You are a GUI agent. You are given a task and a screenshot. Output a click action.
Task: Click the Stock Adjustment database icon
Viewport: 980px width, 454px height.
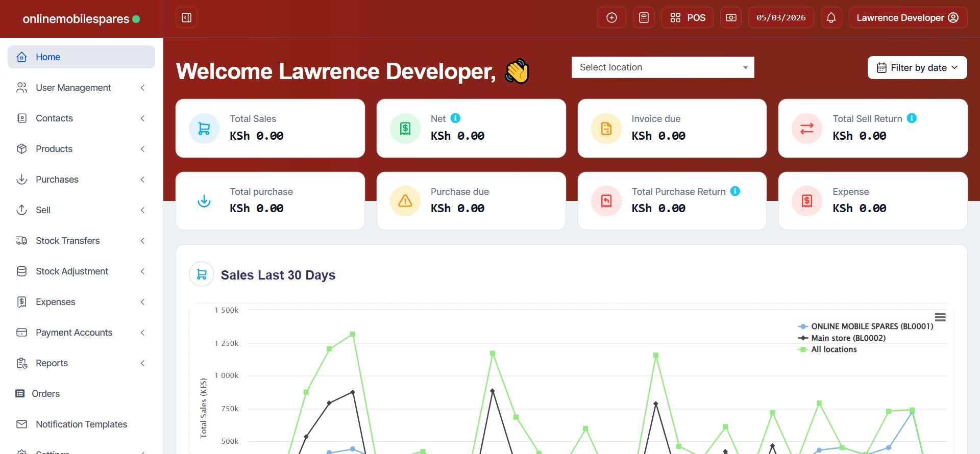coord(21,271)
